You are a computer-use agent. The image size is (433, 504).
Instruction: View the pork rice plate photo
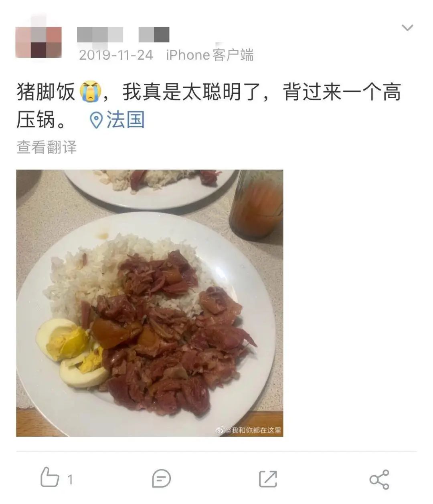[150, 303]
